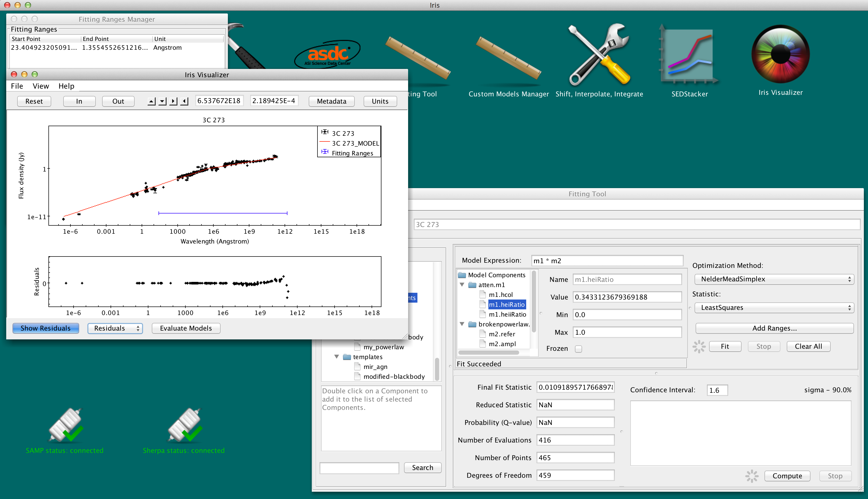Image resolution: width=868 pixels, height=499 pixels.
Task: Click the parameter Value field
Action: pyautogui.click(x=627, y=297)
